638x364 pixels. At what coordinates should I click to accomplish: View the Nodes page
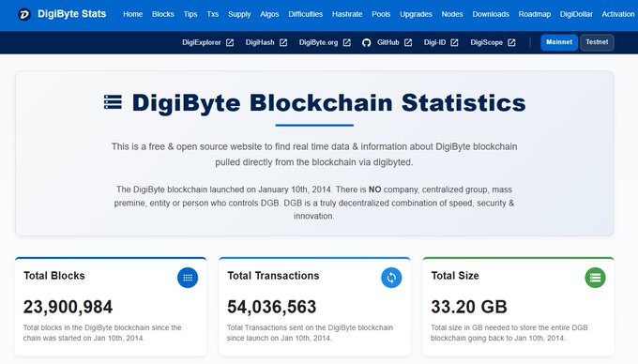pos(452,14)
